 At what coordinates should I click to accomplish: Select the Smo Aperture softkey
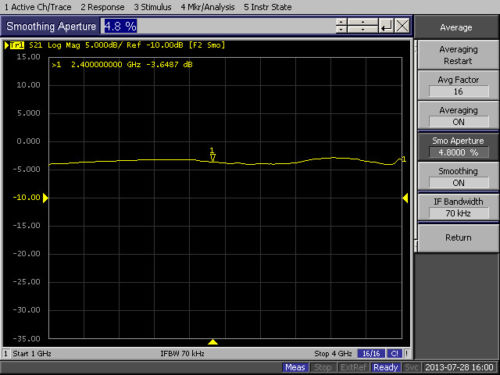click(x=458, y=146)
